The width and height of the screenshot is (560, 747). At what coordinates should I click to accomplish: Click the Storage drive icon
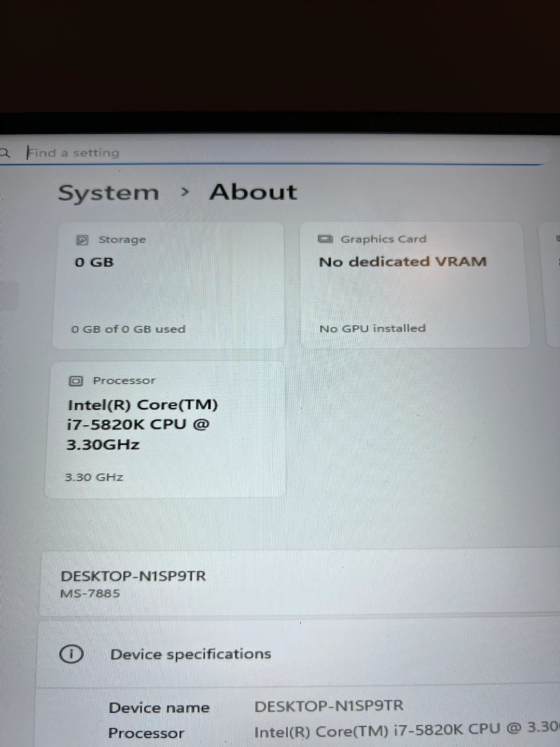pyautogui.click(x=82, y=240)
